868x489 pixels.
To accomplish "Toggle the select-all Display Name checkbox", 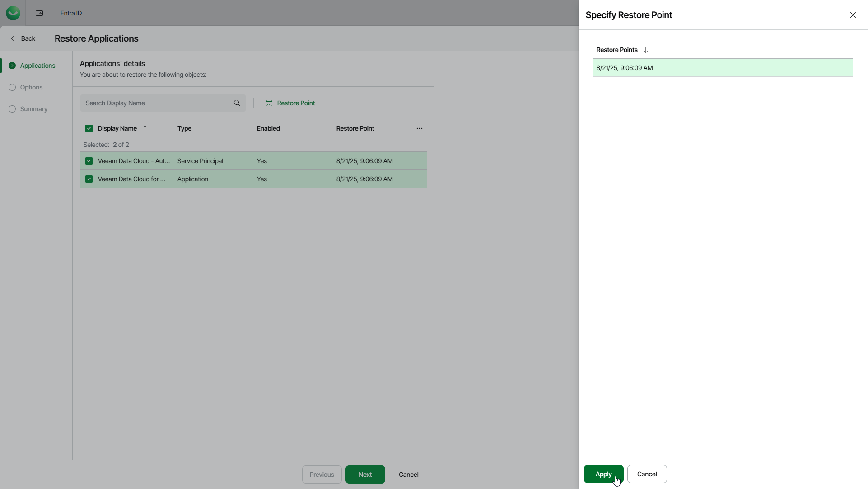I will pos(89,128).
